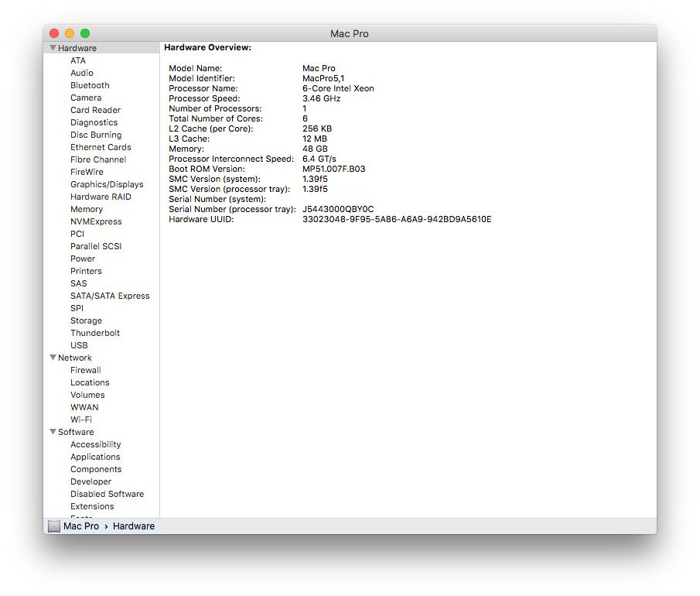Close the Mac Pro window
Screen dimensions: 700x596
click(54, 33)
